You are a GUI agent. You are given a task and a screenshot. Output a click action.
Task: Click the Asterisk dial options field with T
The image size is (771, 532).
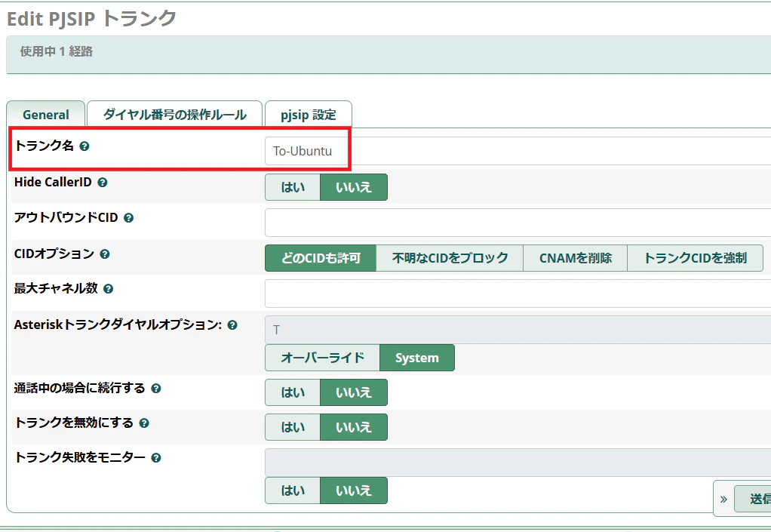[518, 330]
